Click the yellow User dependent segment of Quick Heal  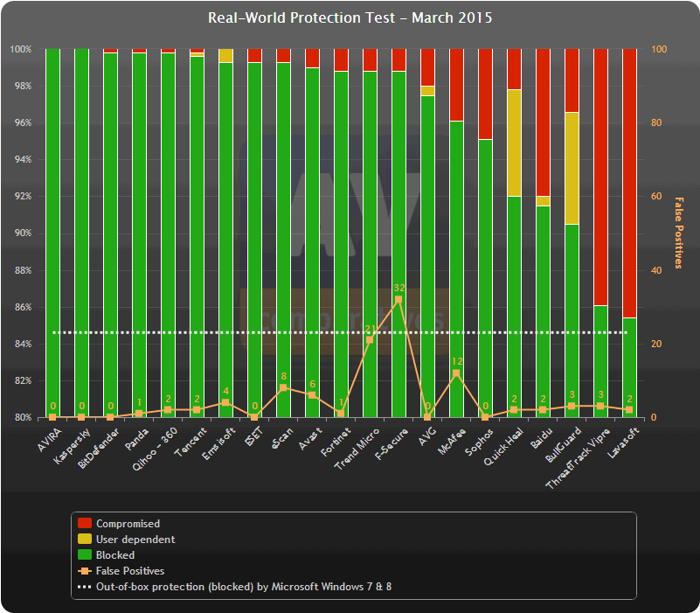click(514, 143)
